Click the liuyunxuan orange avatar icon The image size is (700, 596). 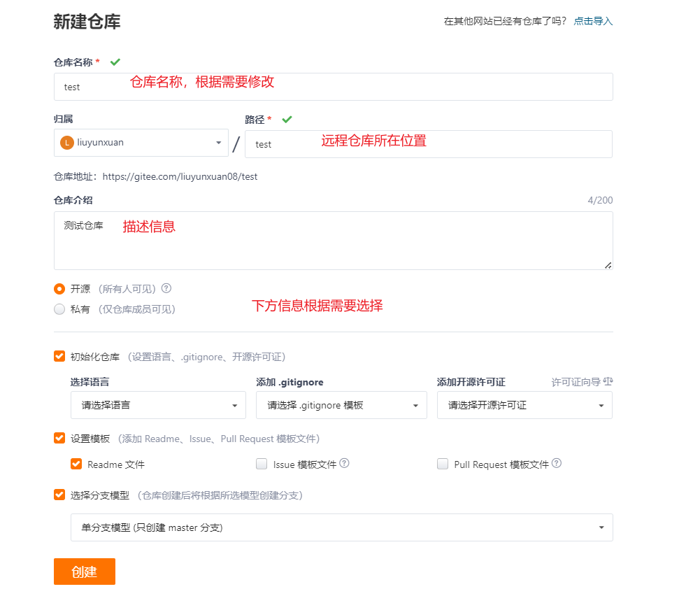pyautogui.click(x=67, y=143)
